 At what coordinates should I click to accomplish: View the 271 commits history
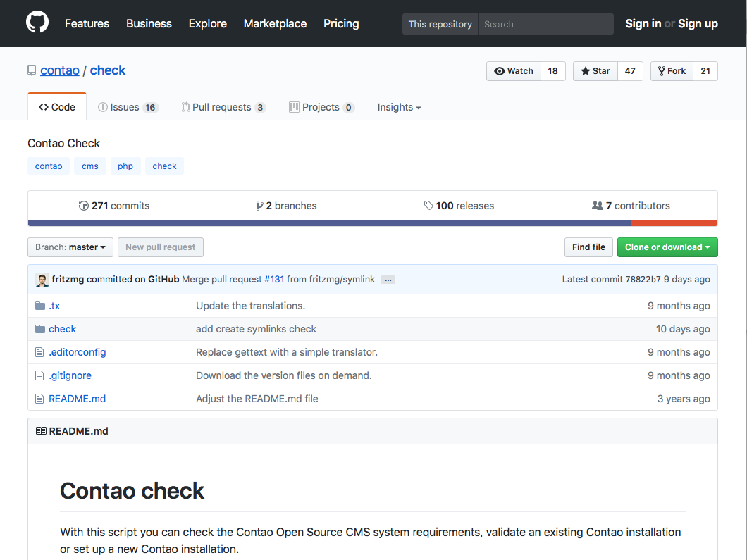coord(114,206)
